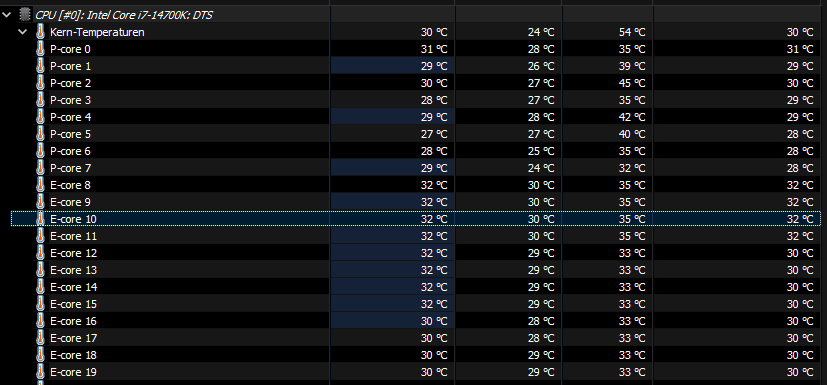Select the E-core 18 sensor label

pyautogui.click(x=73, y=355)
